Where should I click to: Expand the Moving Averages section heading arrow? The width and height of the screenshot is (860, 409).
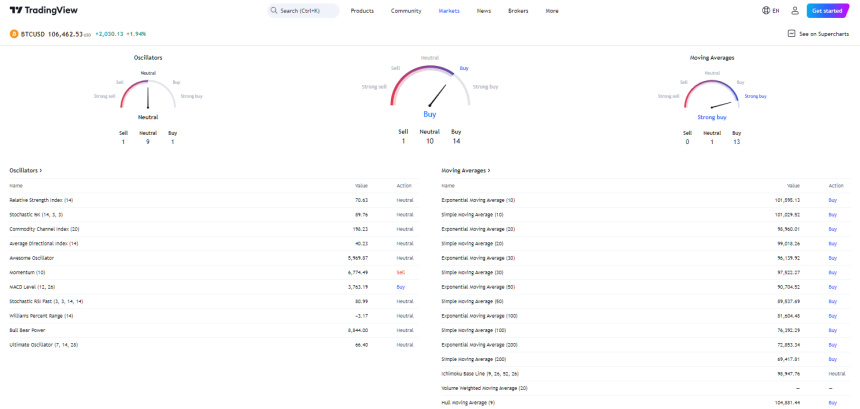pyautogui.click(x=488, y=171)
